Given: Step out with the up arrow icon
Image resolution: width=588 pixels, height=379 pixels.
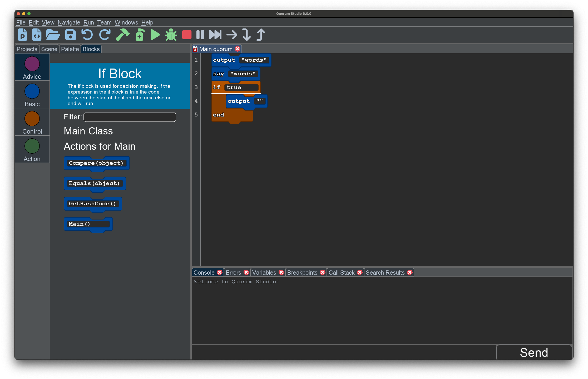Looking at the screenshot, I should tap(261, 35).
